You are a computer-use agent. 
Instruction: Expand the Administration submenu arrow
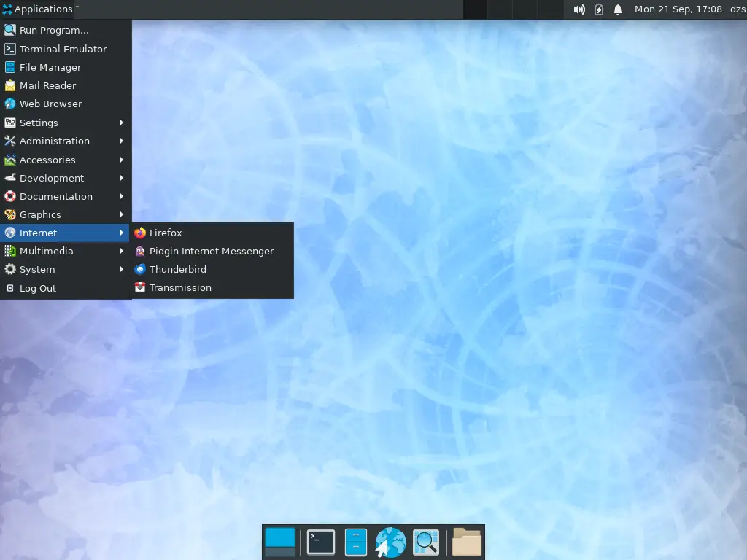pos(121,141)
